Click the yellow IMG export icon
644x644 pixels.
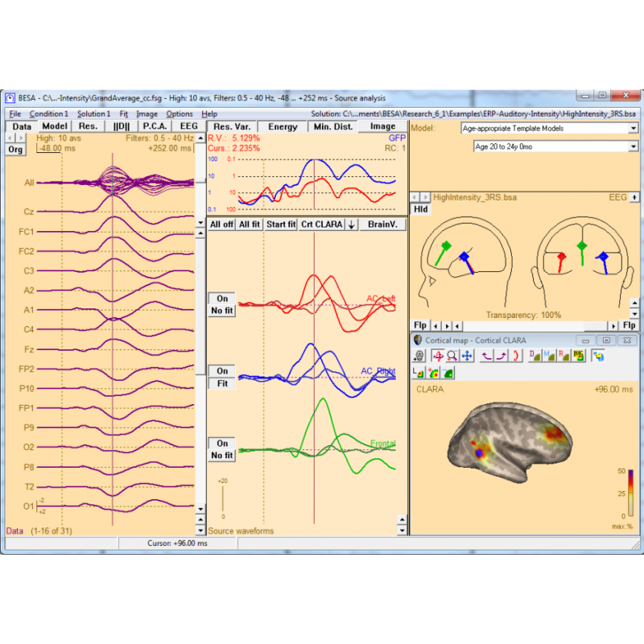coord(577,356)
